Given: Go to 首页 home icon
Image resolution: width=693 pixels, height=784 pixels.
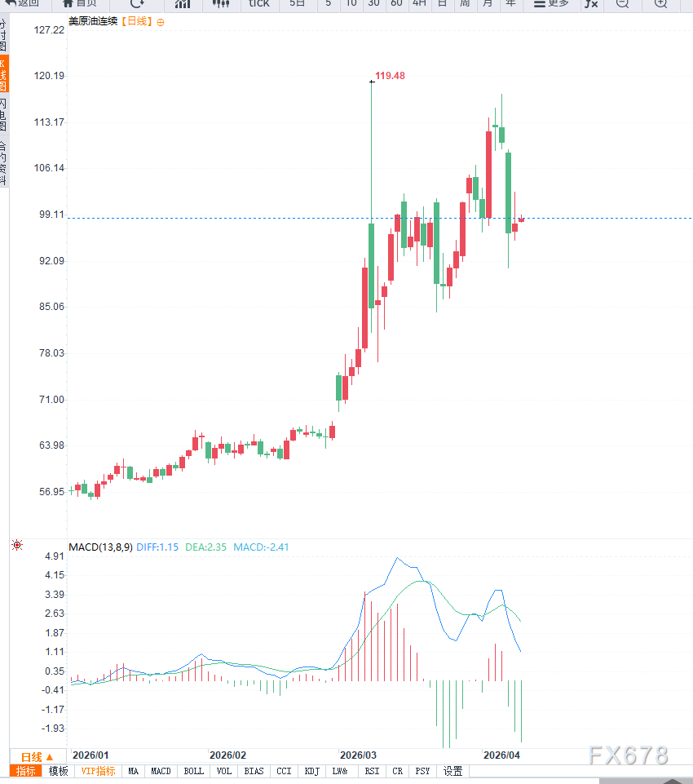Looking at the screenshot, I should [79, 3].
